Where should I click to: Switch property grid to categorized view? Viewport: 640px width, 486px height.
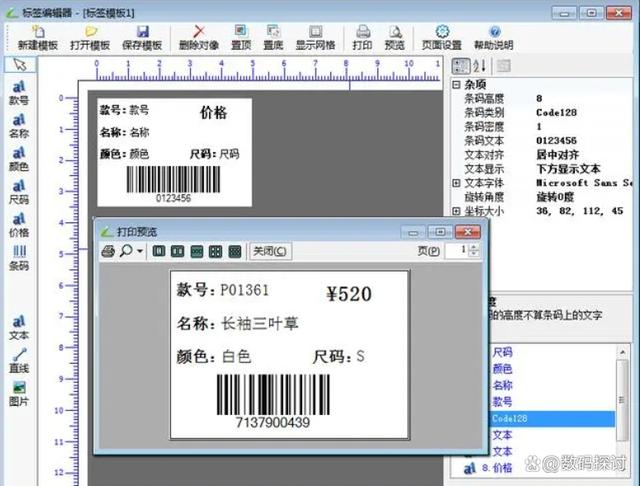(x=461, y=66)
